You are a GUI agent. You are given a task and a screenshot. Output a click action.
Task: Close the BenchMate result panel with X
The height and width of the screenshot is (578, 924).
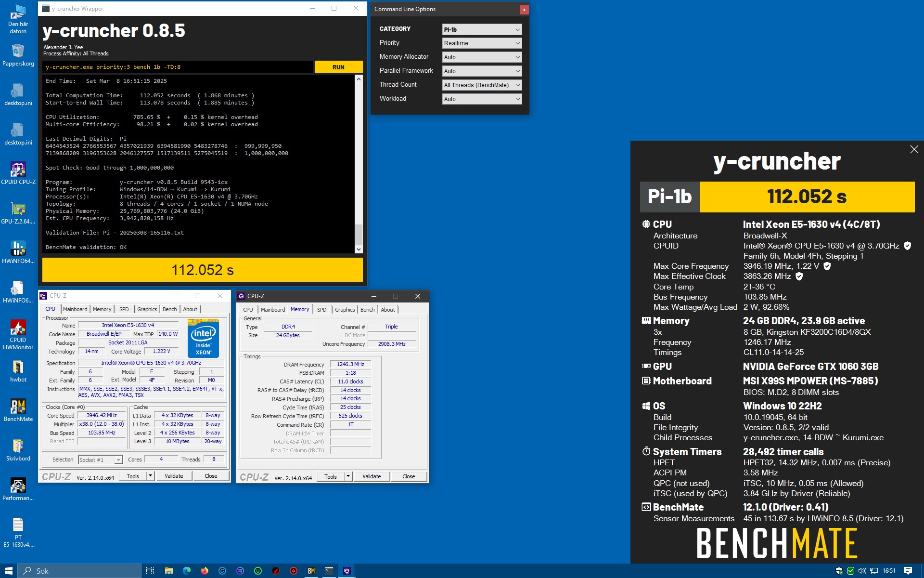tap(914, 149)
